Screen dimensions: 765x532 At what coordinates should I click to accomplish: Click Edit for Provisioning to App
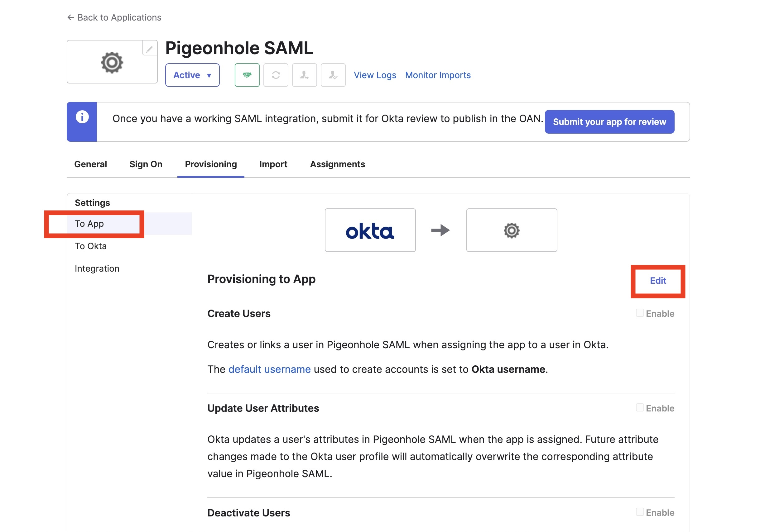pyautogui.click(x=658, y=281)
